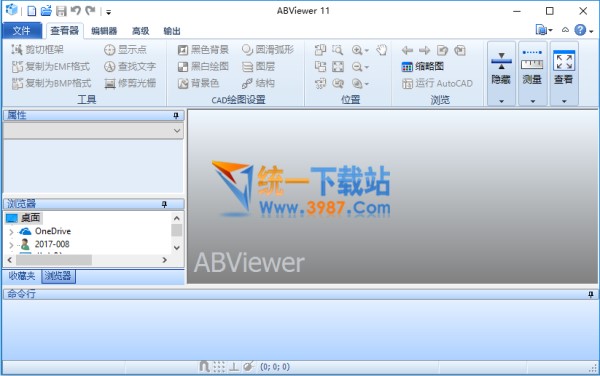This screenshot has width=600, height=376.
Task: Switch to Favorites (收藏夹) panel tab
Action: click(x=22, y=276)
